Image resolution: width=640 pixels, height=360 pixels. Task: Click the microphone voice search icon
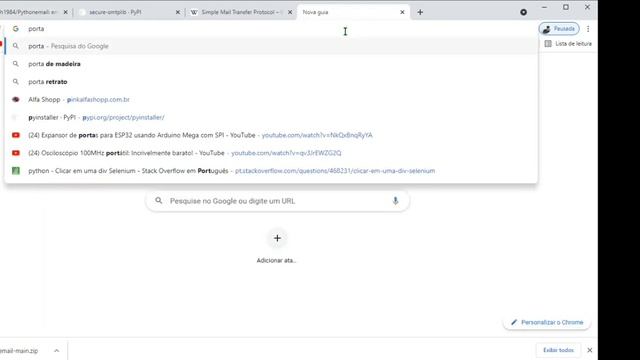coord(395,201)
